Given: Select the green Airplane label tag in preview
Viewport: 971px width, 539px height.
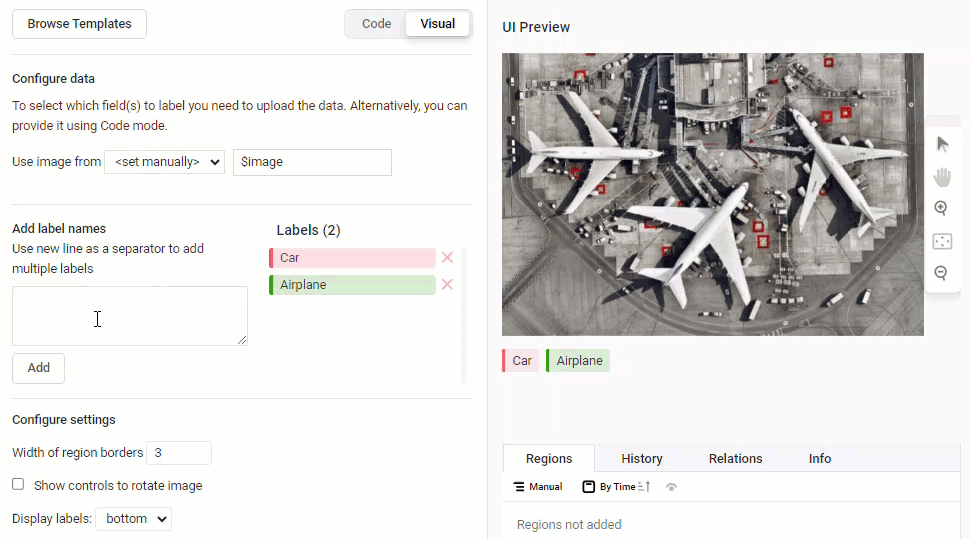Looking at the screenshot, I should 578,361.
